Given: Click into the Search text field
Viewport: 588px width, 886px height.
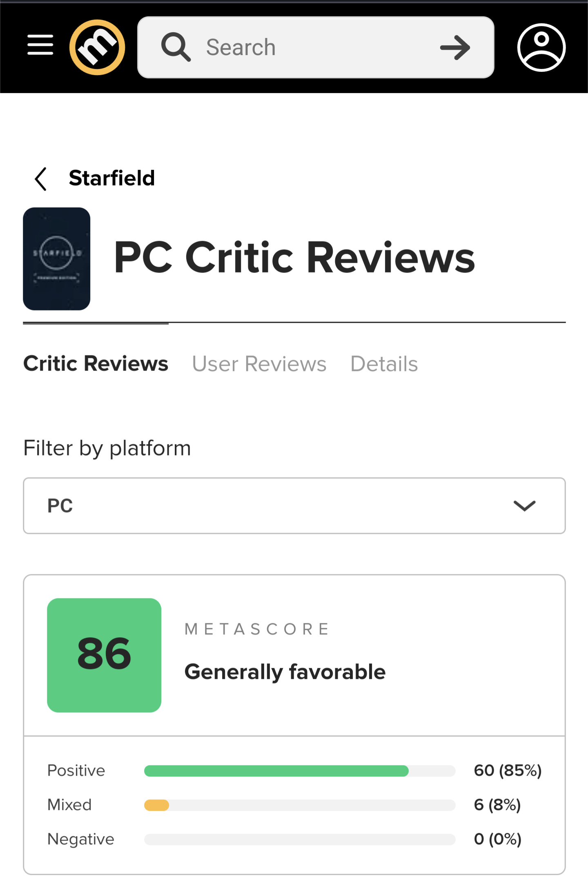Looking at the screenshot, I should (315, 47).
